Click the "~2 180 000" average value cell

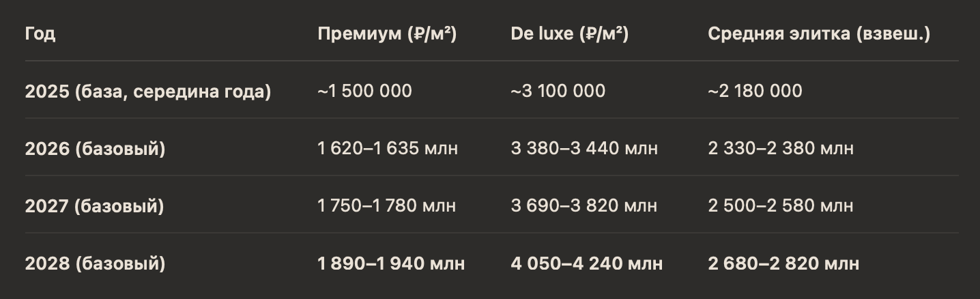pyautogui.click(x=755, y=91)
